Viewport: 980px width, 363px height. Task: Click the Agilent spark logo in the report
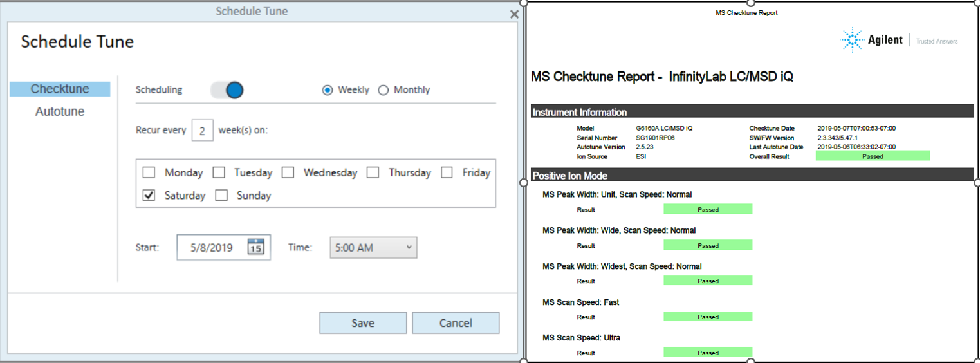click(x=852, y=40)
